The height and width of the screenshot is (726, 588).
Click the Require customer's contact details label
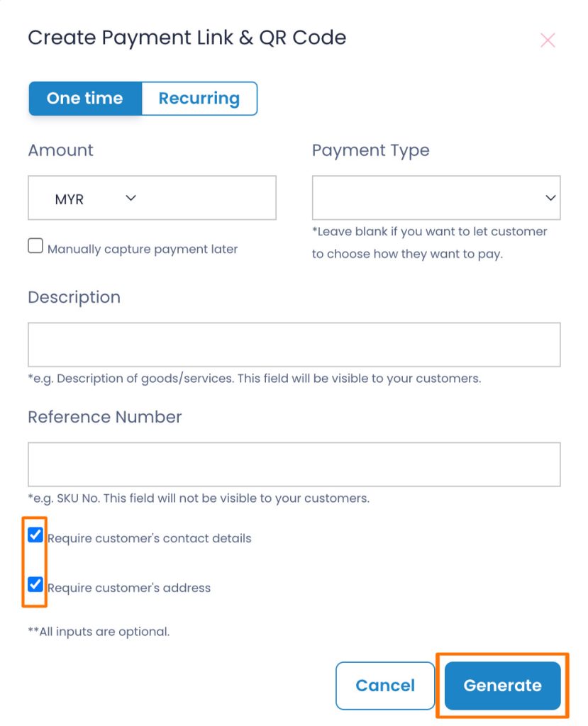149,539
